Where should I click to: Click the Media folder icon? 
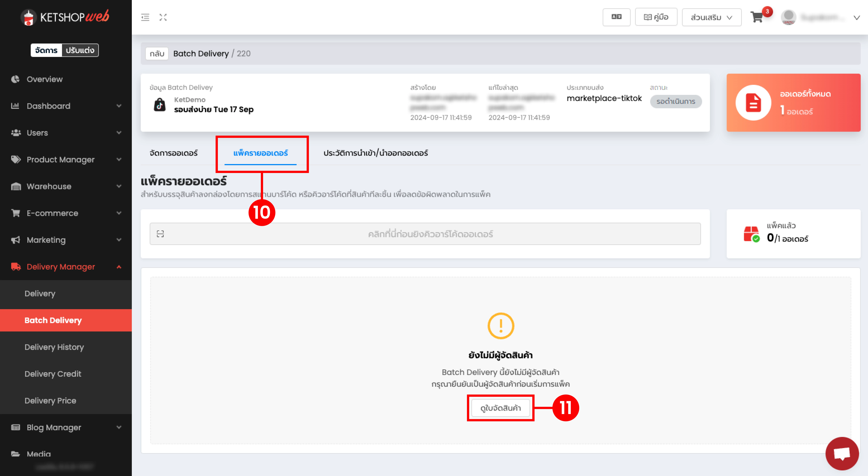click(x=15, y=454)
